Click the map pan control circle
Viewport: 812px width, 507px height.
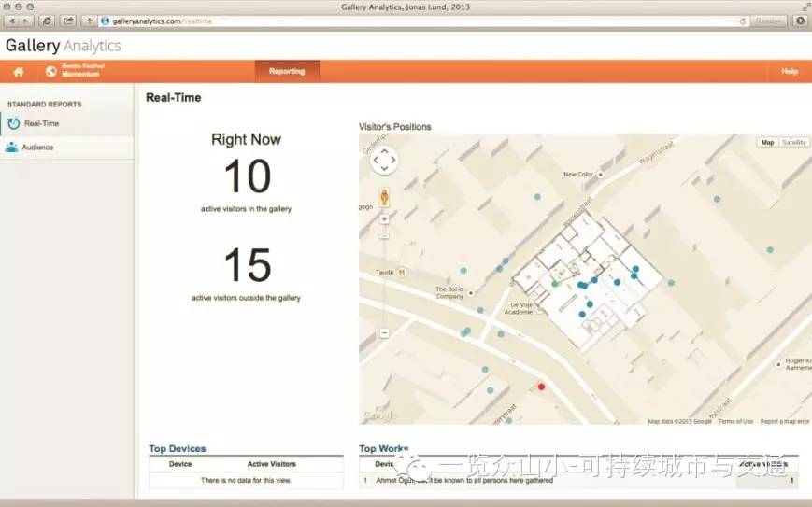384,160
